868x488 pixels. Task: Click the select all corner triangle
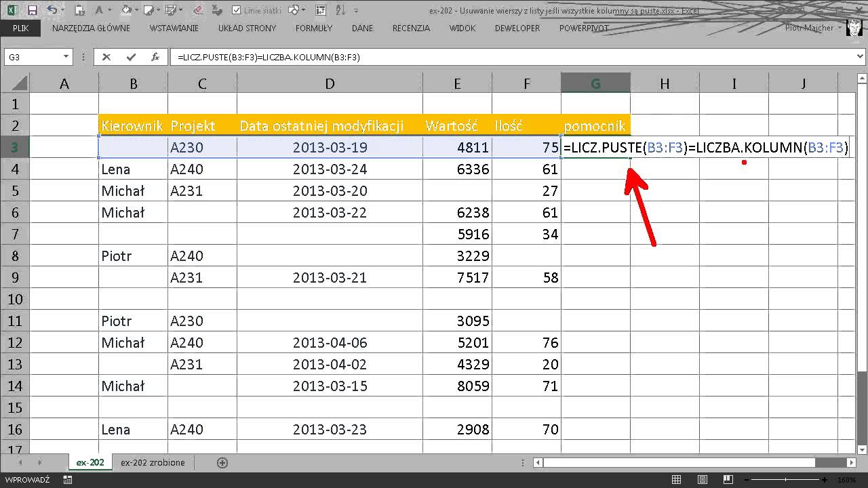20,83
